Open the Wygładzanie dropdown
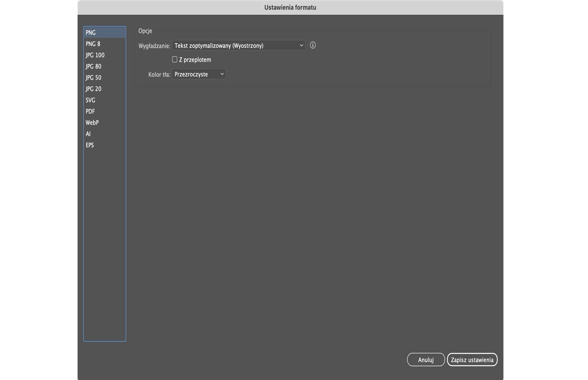This screenshot has width=588, height=380. point(238,46)
